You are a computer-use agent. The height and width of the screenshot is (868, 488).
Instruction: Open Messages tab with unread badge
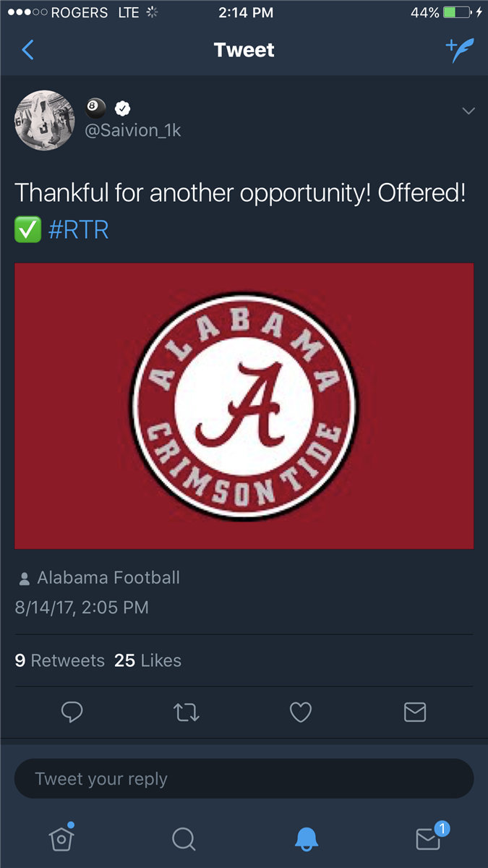429,838
